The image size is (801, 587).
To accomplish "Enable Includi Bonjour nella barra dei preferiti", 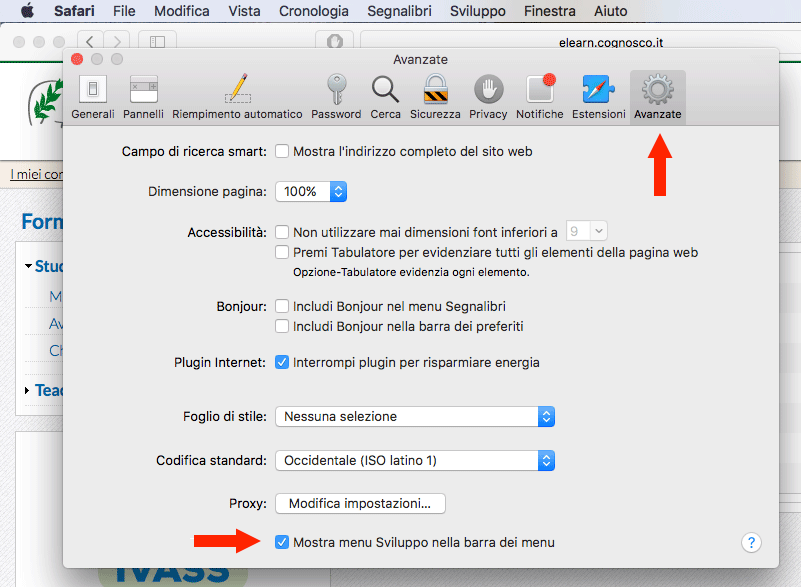I will point(282,326).
